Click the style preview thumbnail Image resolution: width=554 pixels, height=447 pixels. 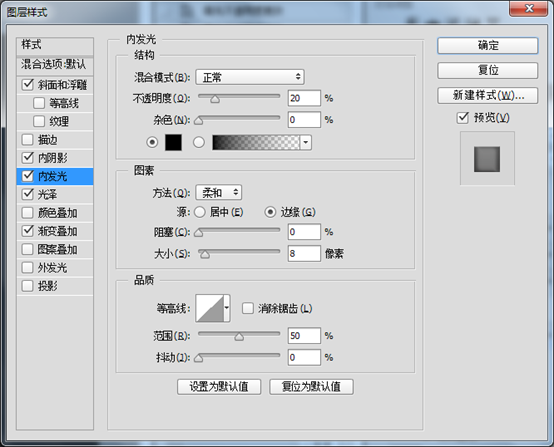click(x=487, y=159)
